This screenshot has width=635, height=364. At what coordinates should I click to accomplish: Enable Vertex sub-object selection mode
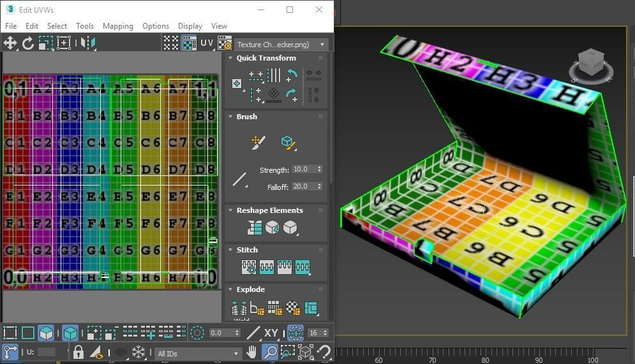click(10, 333)
